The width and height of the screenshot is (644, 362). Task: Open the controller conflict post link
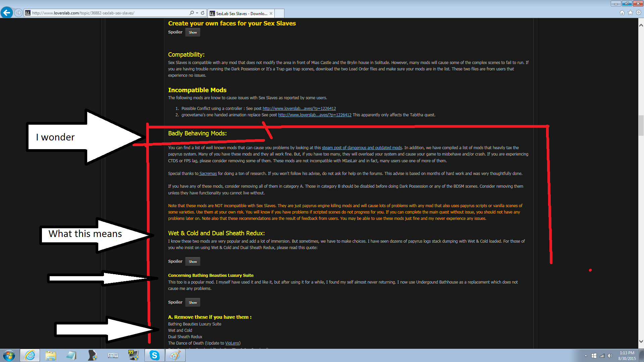[299, 109]
